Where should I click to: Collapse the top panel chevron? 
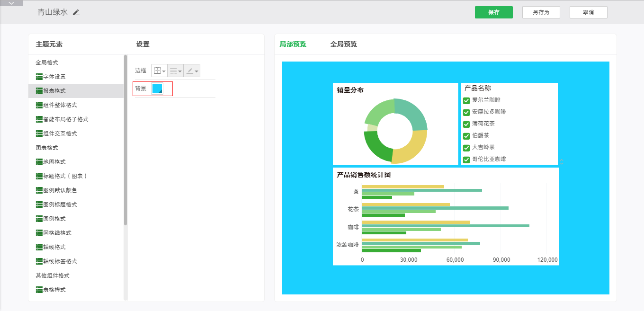11,3
